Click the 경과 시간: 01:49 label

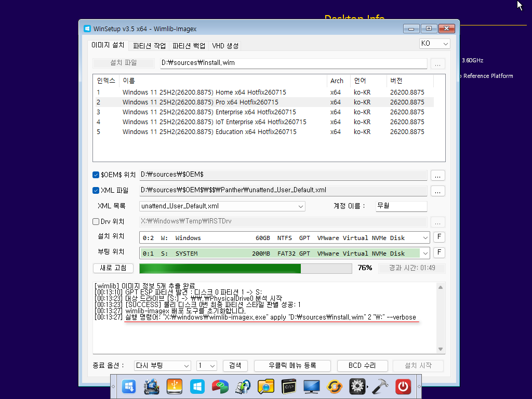[x=412, y=268]
